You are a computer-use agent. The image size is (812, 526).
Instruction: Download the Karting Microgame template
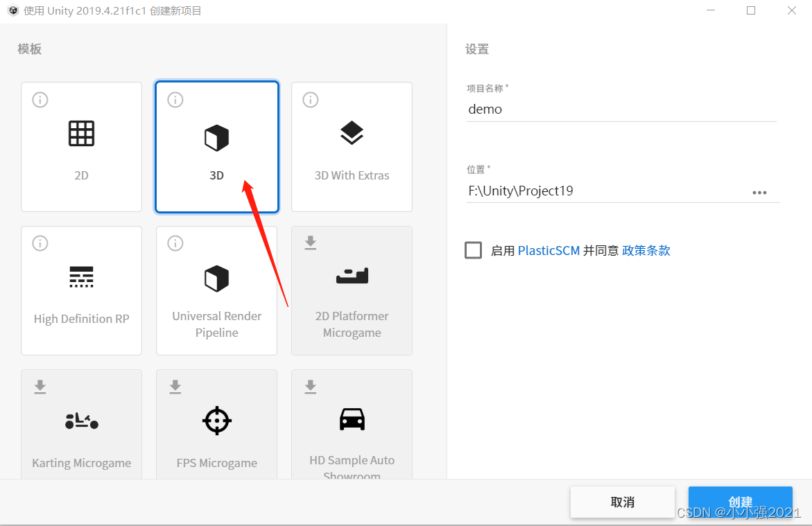[x=40, y=387]
